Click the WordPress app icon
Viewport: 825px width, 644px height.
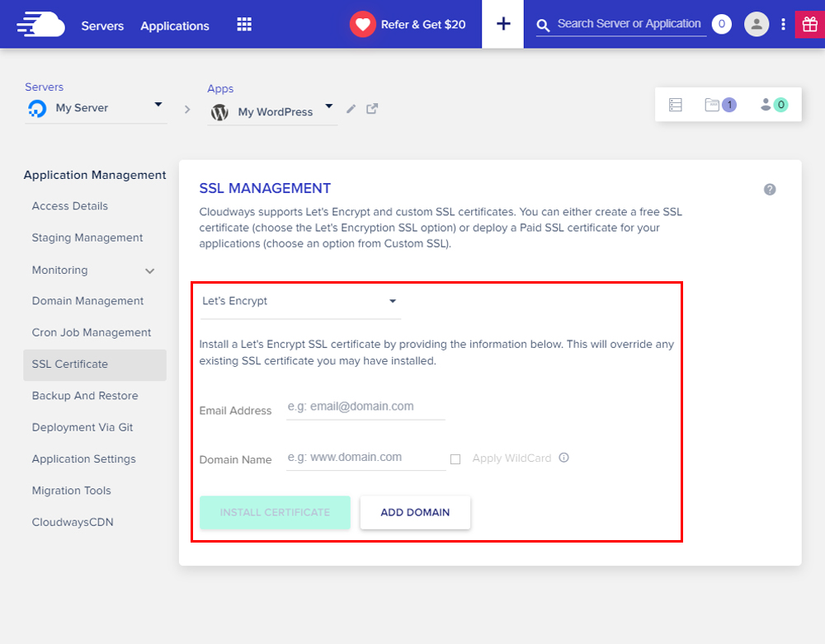click(219, 112)
